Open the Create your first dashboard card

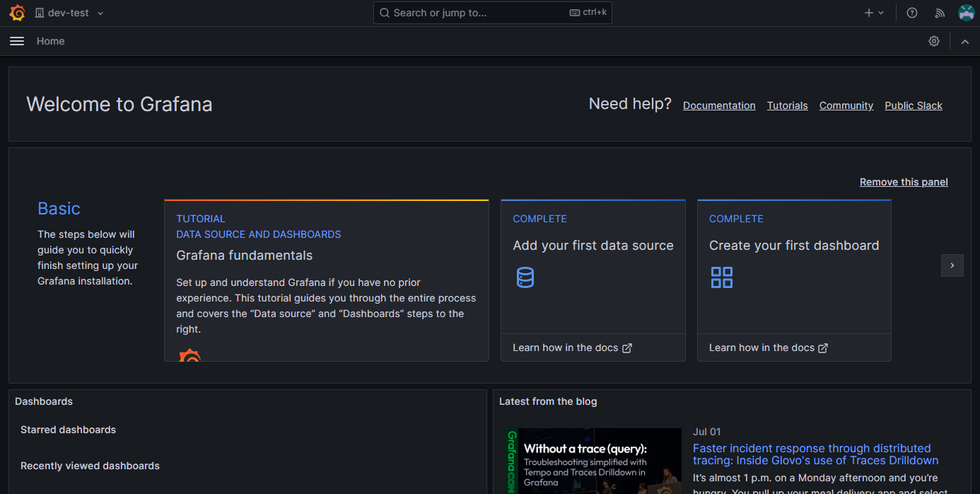click(794, 280)
